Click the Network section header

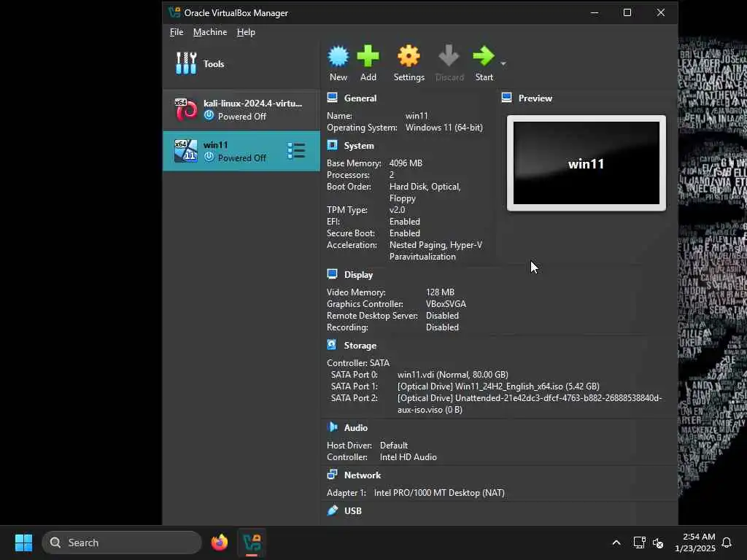pos(363,475)
